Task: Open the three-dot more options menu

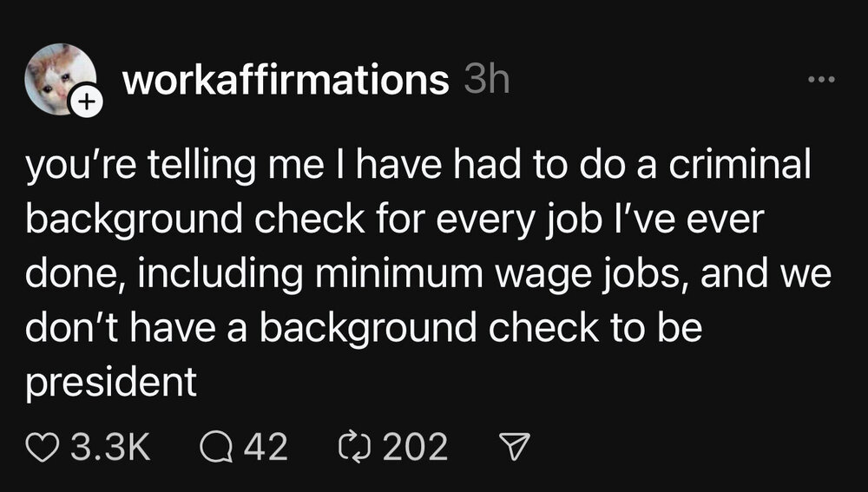Action: (x=819, y=81)
